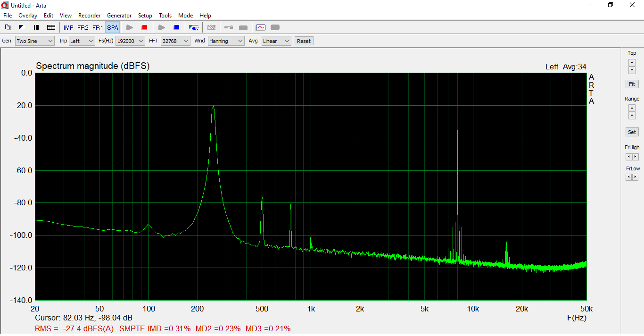Click the grey rectangle toolbar icon

point(243,27)
